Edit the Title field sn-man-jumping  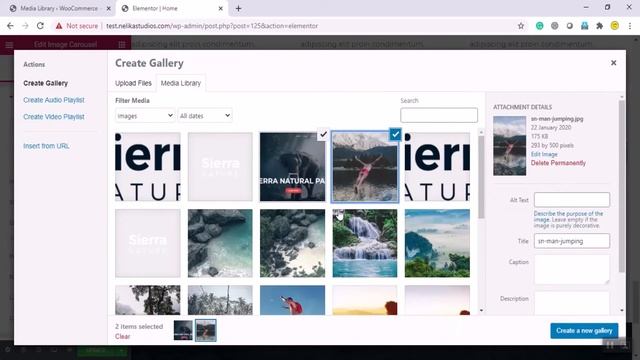(x=571, y=241)
